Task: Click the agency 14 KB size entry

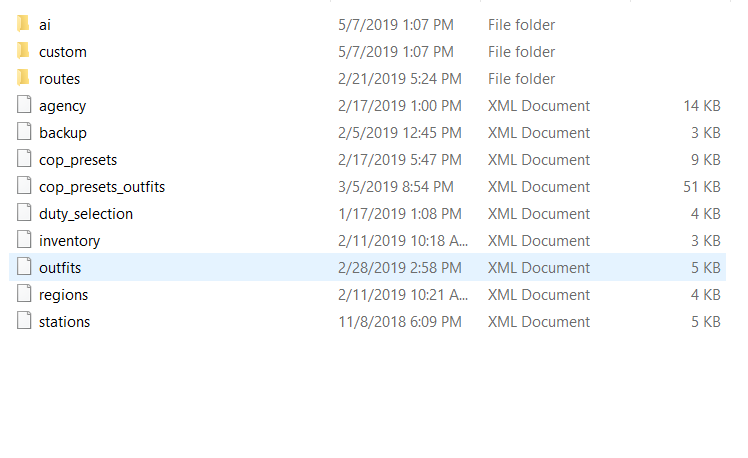Action: click(x=702, y=106)
